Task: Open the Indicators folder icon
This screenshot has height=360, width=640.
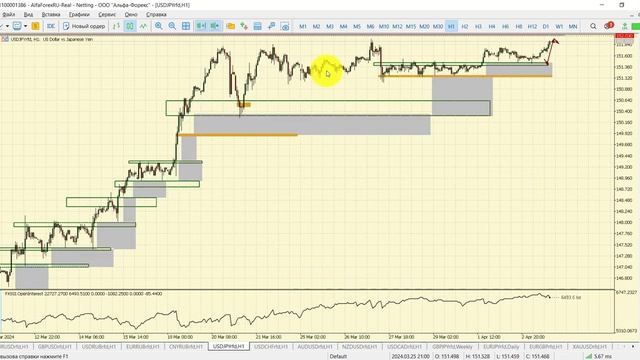Action: point(231,26)
